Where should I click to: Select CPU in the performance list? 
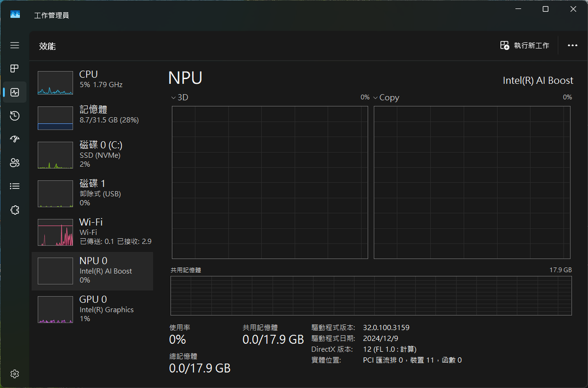(92, 83)
